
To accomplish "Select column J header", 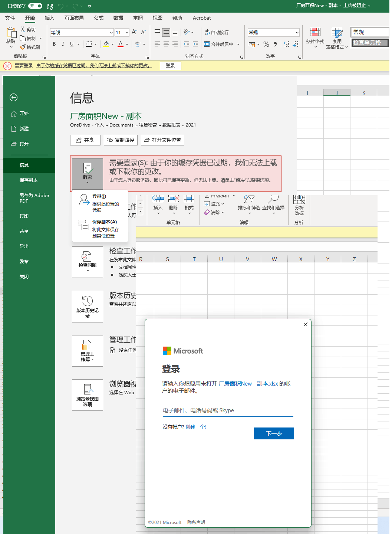I will pyautogui.click(x=337, y=93).
